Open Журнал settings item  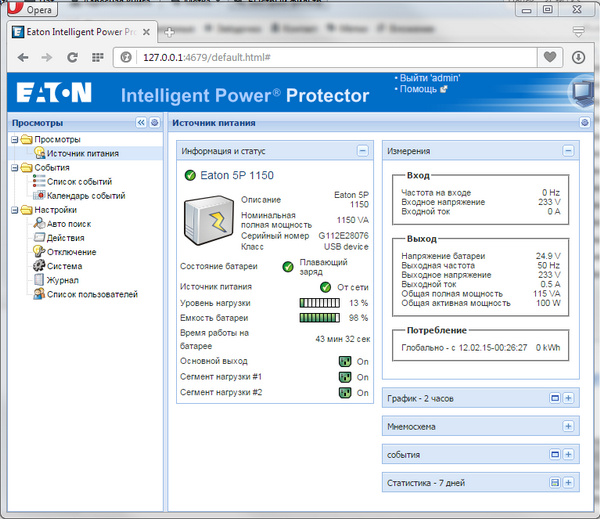click(62, 280)
